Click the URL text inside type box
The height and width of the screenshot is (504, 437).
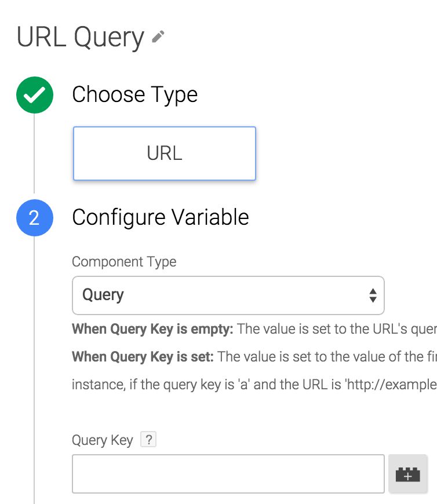pos(165,153)
